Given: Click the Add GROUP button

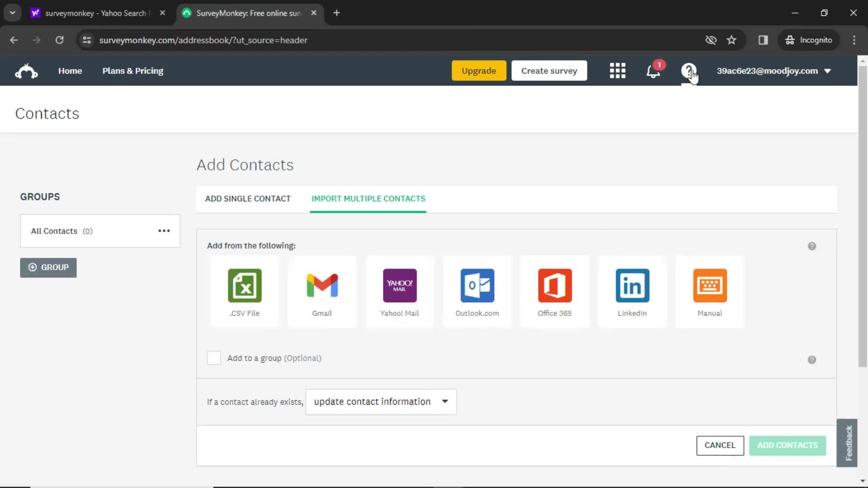Looking at the screenshot, I should pyautogui.click(x=48, y=267).
